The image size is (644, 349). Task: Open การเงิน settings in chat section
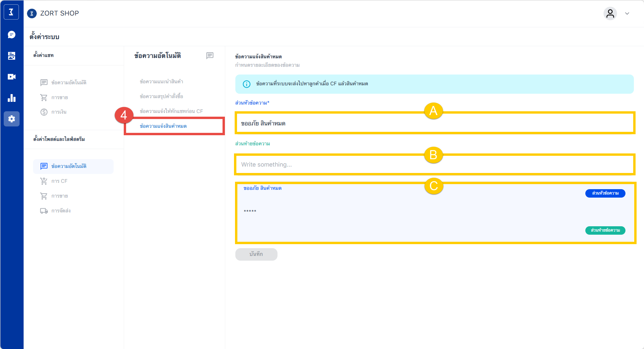pyautogui.click(x=59, y=112)
